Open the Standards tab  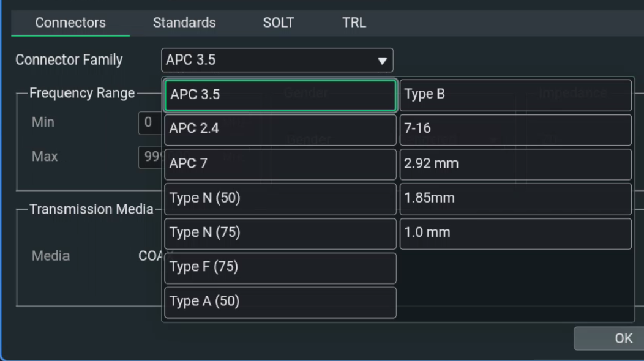pos(184,23)
